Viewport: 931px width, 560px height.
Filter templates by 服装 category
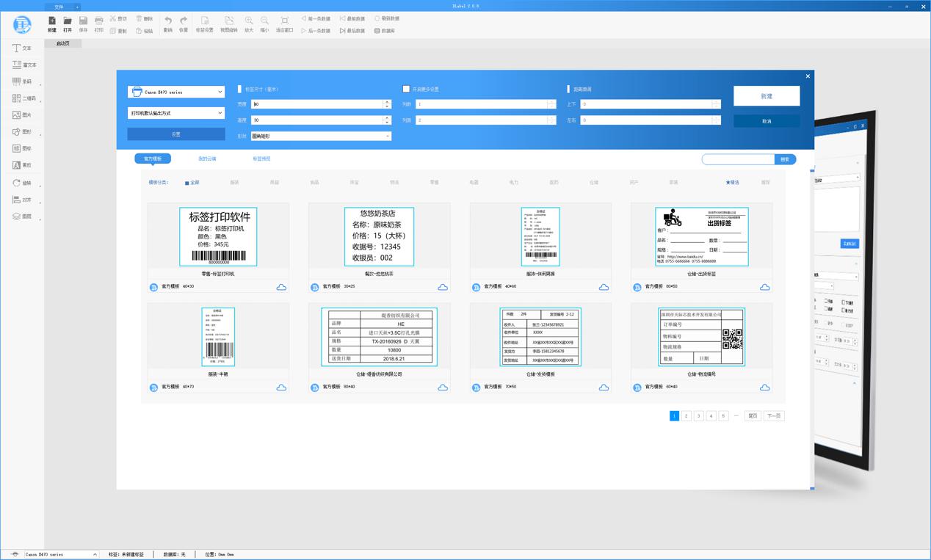pyautogui.click(x=234, y=183)
